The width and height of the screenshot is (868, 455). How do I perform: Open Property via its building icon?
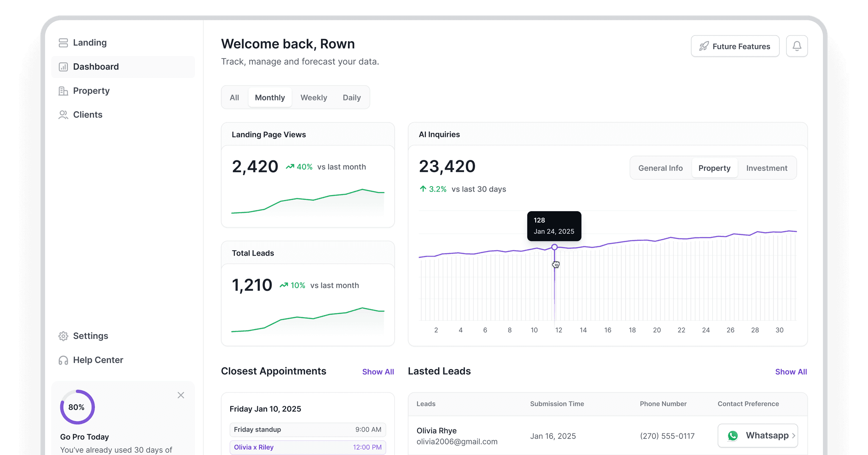(x=63, y=91)
